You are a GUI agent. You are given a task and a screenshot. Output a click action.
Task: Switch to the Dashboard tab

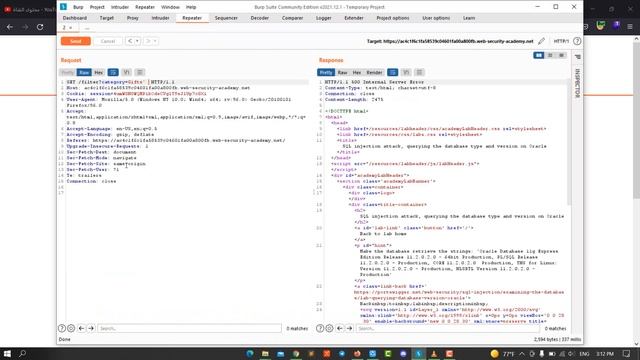(x=75, y=18)
